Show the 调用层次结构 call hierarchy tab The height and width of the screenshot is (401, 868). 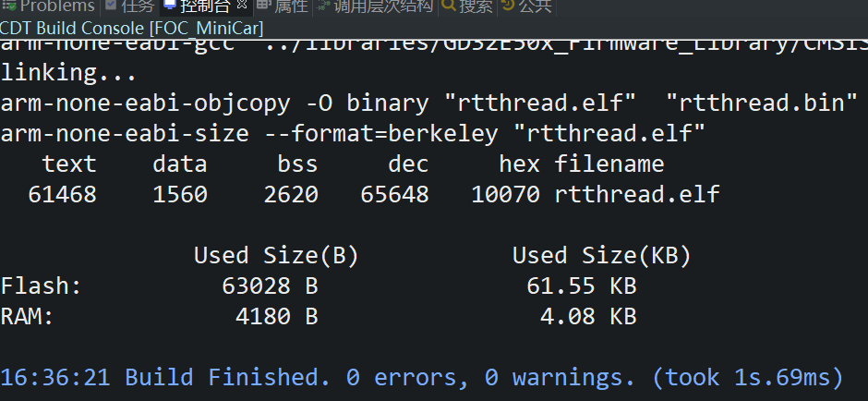383,6
